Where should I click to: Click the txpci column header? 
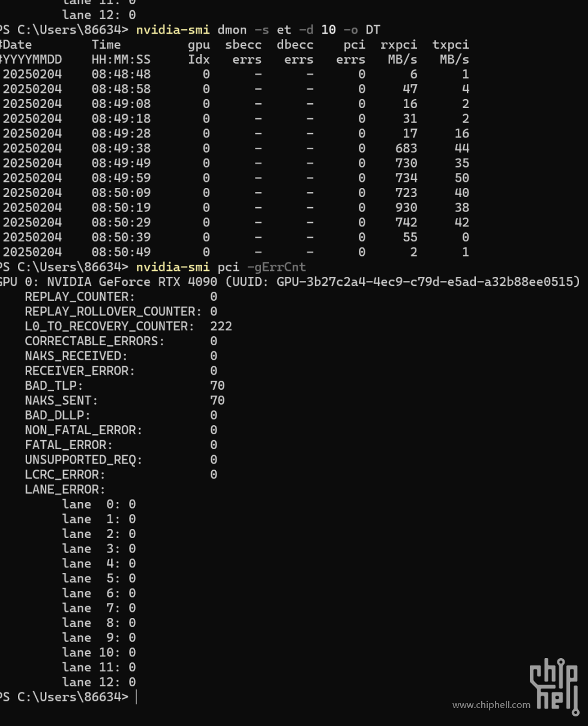pyautogui.click(x=451, y=44)
